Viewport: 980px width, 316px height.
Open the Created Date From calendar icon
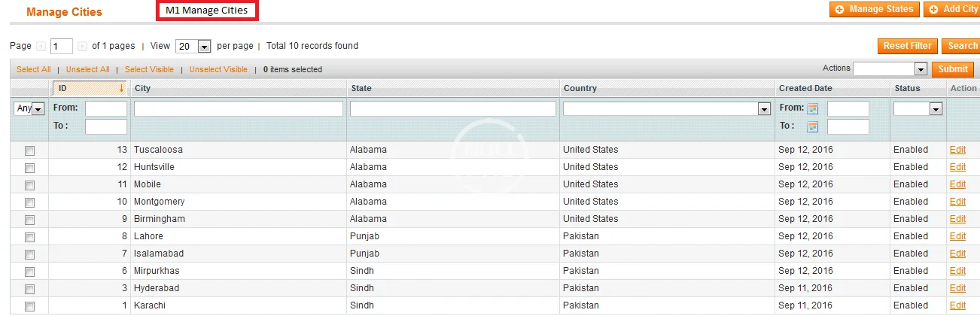(813, 108)
